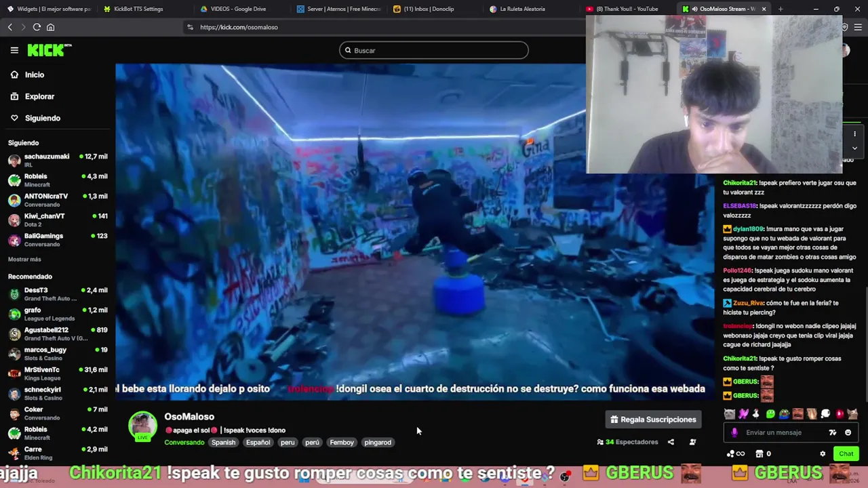Switch to Inbox Donoclip tab

pos(433,9)
